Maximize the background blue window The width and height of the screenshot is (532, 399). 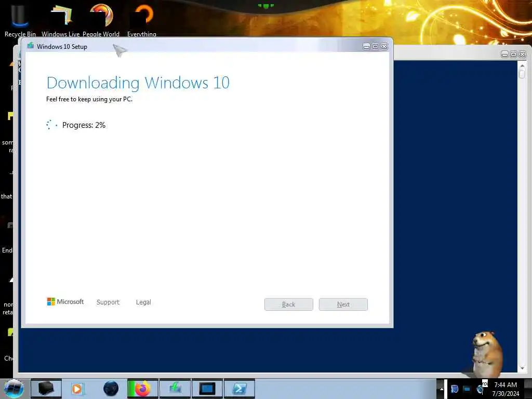click(513, 54)
